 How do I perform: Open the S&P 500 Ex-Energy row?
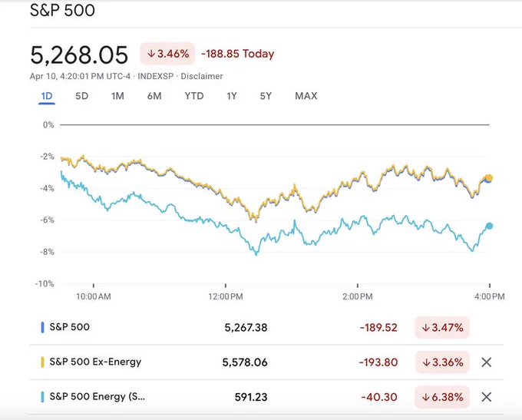(x=266, y=362)
